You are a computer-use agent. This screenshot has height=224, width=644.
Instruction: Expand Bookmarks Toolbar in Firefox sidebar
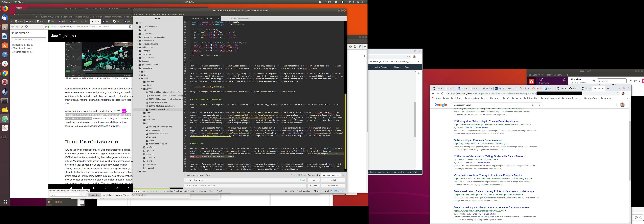click(11, 45)
